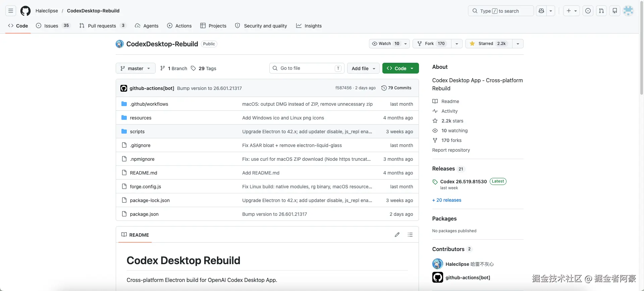Viewport: 644px width, 291px height.
Task: Open the Releases section heading
Action: click(x=443, y=168)
